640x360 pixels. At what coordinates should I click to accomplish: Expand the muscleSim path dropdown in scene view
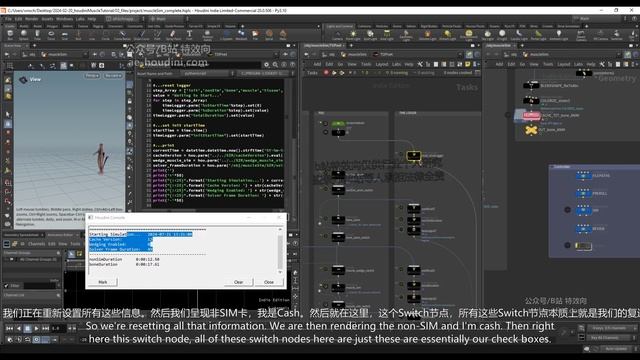point(85,54)
